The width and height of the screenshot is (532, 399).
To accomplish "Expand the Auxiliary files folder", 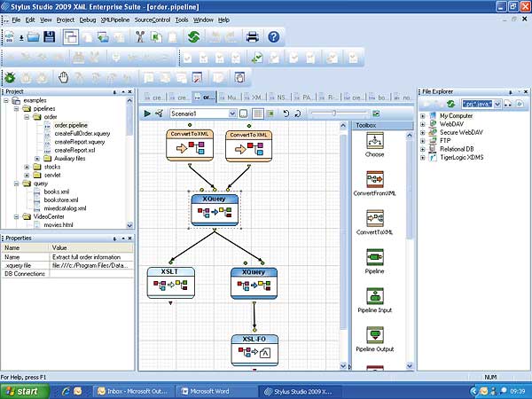I will click(37, 159).
